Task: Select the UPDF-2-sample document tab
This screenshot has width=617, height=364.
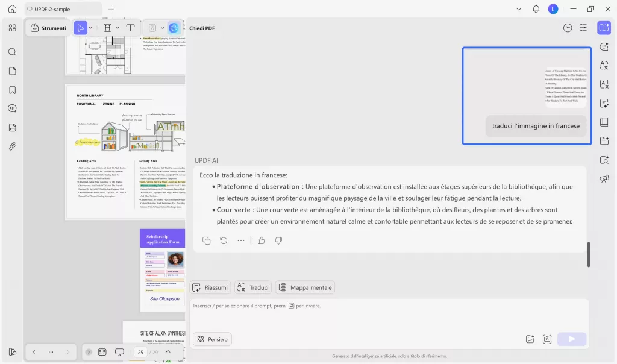Action: [x=63, y=9]
